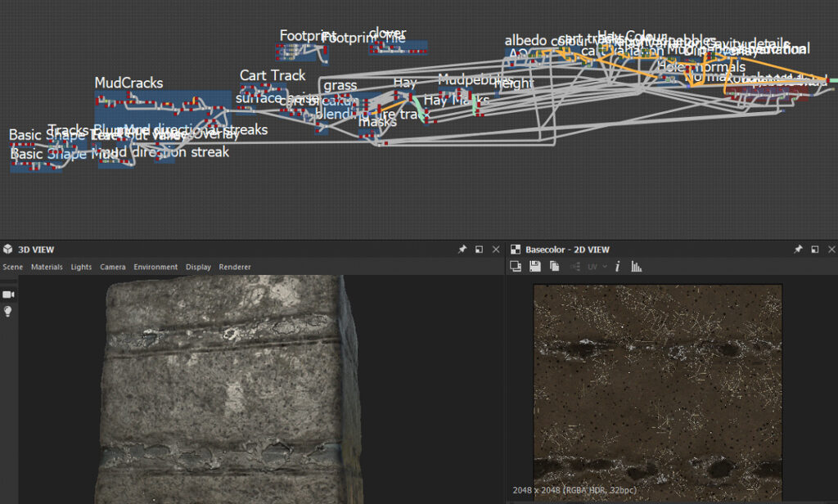Click the save image icon in 2D View

(535, 267)
